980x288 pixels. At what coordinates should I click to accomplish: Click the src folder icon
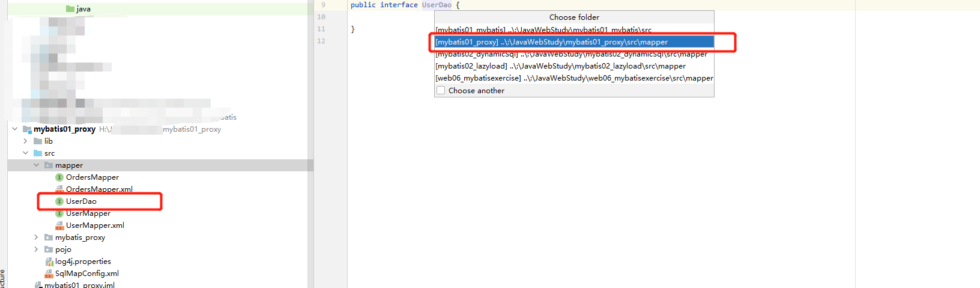[x=38, y=153]
